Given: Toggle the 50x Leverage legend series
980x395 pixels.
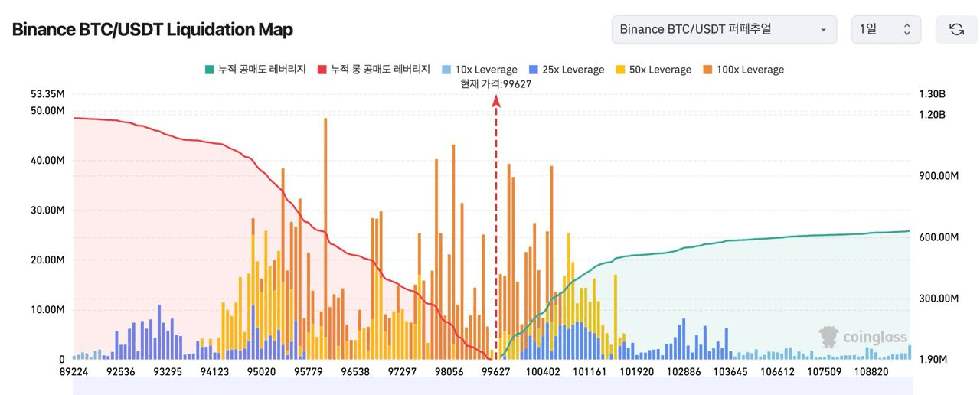Looking at the screenshot, I should [652, 70].
